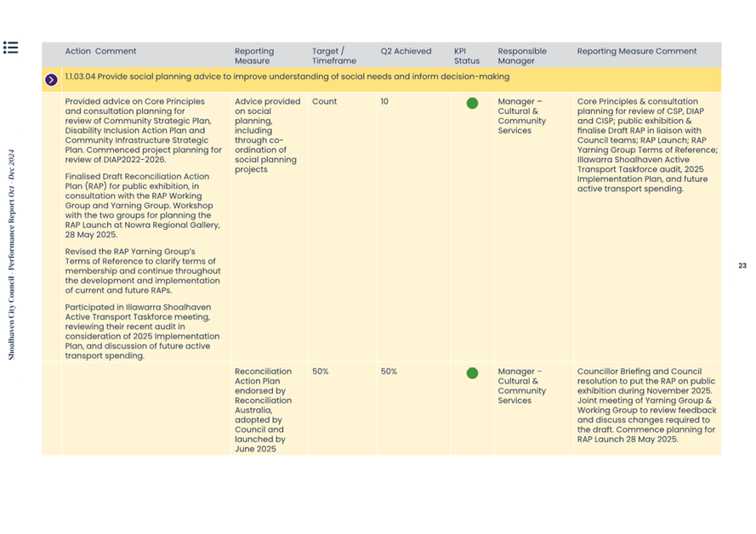Select the Reporting Measure column header
The width and height of the screenshot is (756, 534).
[x=254, y=56]
